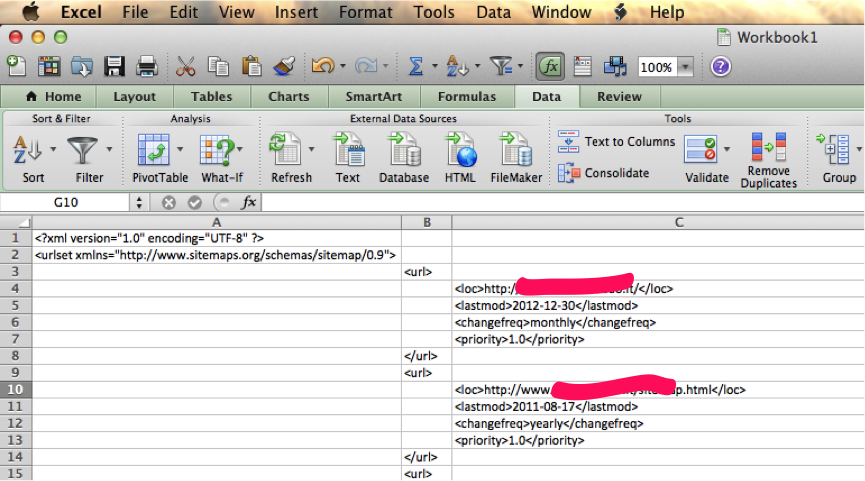Click the Save floppy disk icon
The width and height of the screenshot is (865, 481).
(x=115, y=67)
